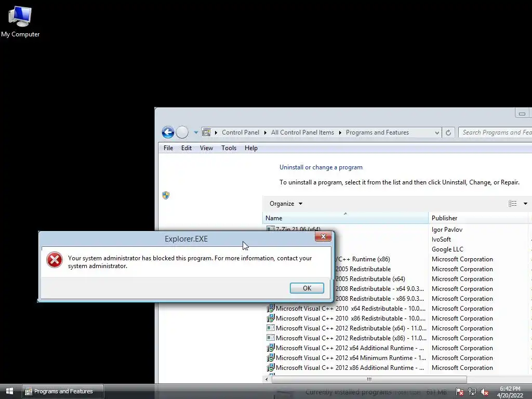
Task: Open the View menu
Action: pos(206,148)
